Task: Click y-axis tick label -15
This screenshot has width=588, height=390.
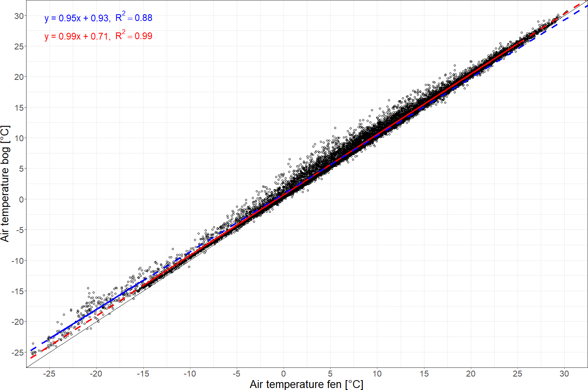Action: (17, 291)
